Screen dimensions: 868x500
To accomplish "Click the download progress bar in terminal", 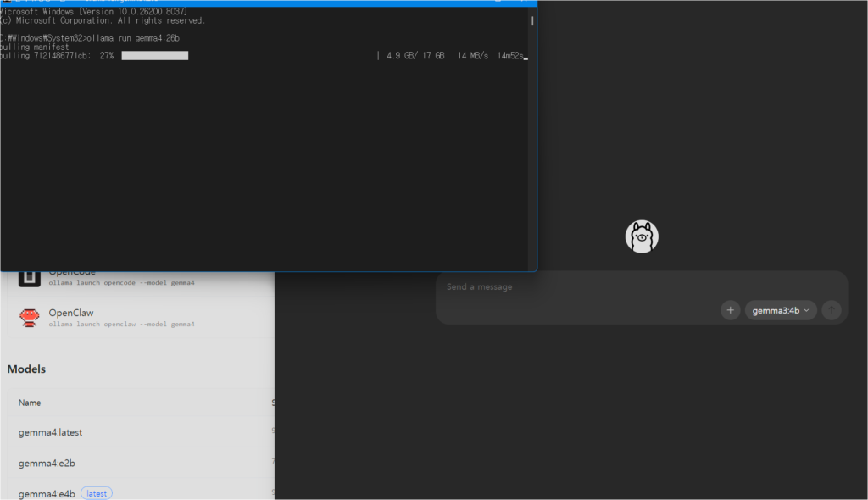I will tap(154, 56).
